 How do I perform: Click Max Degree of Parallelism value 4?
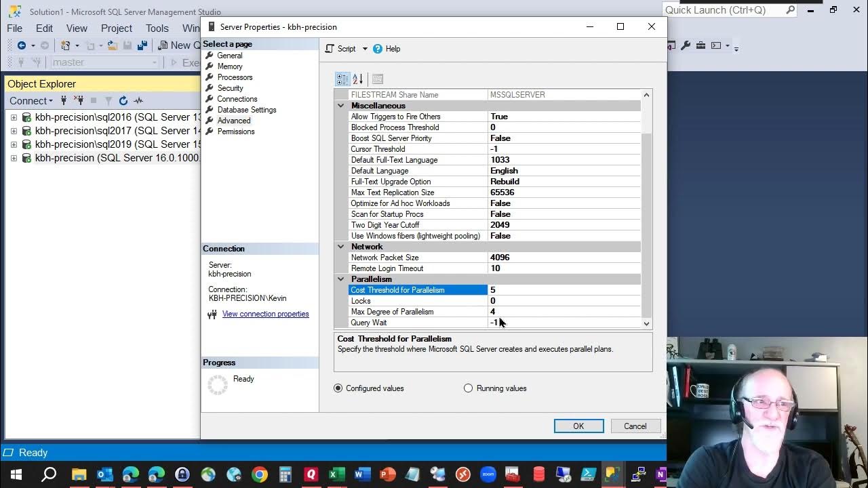(x=564, y=312)
